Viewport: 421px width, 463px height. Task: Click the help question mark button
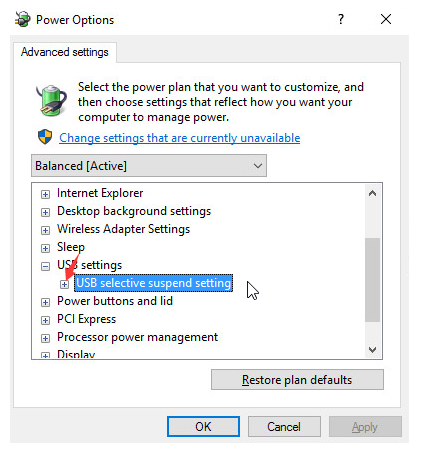341,19
